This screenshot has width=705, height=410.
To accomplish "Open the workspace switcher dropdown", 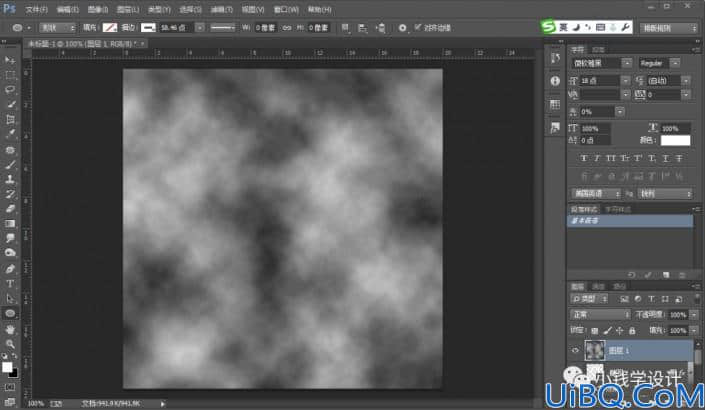I will (669, 28).
